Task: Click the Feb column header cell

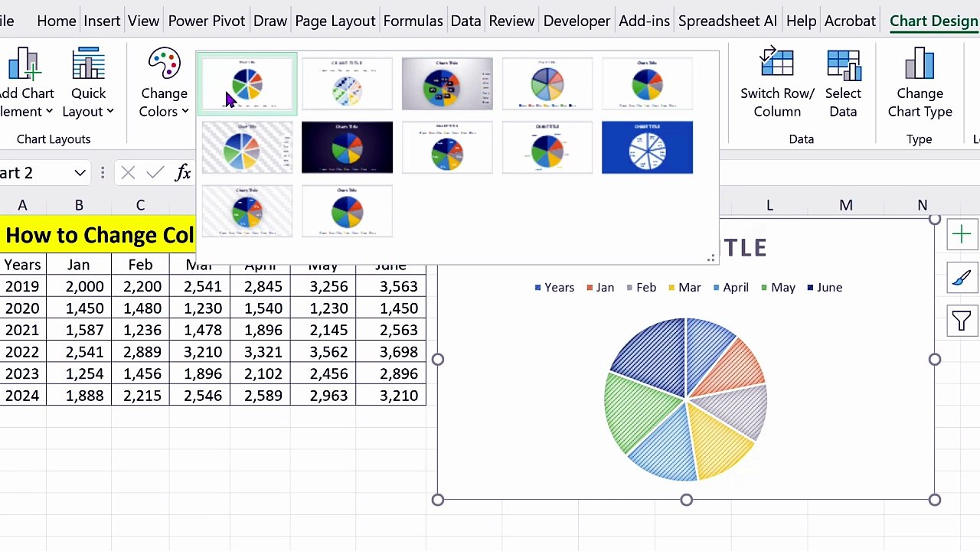Action: tap(142, 265)
